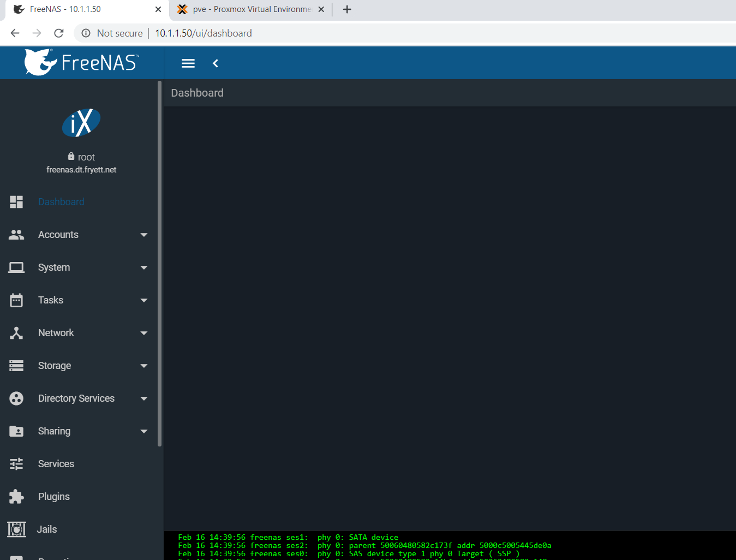Click the Directory Services circle icon
The image size is (736, 560).
pos(16,398)
